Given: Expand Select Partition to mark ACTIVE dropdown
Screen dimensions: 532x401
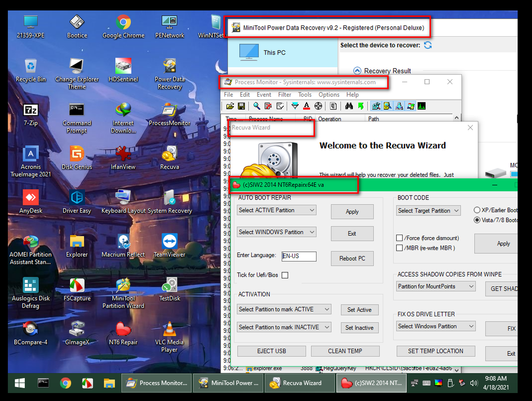Looking at the screenshot, I should click(284, 309).
